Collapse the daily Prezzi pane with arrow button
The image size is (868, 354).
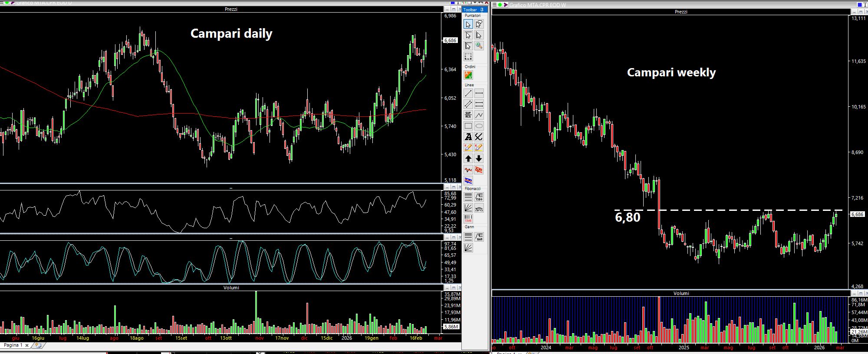(x=447, y=9)
